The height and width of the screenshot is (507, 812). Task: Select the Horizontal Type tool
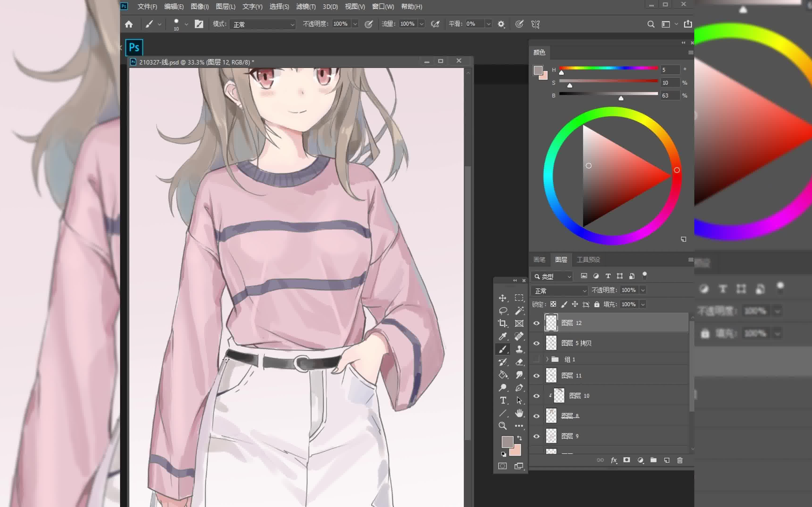(x=502, y=400)
